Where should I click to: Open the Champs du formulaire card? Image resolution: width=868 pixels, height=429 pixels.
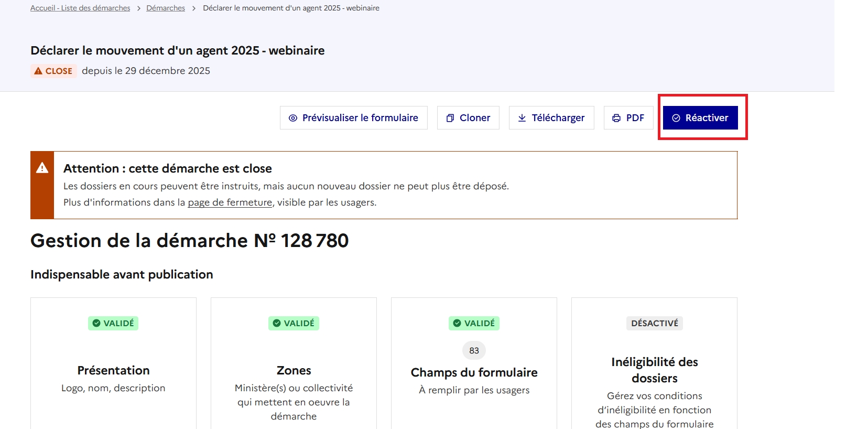[474, 372]
